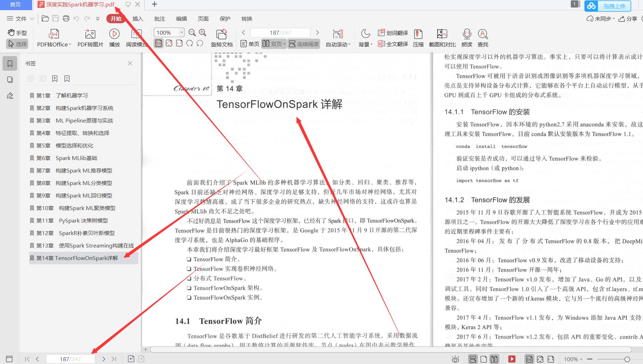Viewport: 643px width, 364px height.
Task: Activate the Select tool (选择)
Action: [17, 44]
